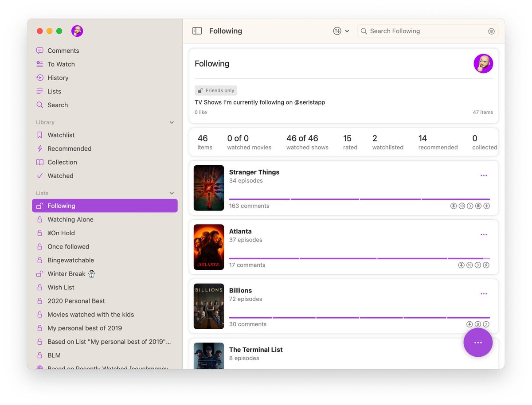Open the Wish List
This screenshot has height=405, width=532.
(105, 288)
